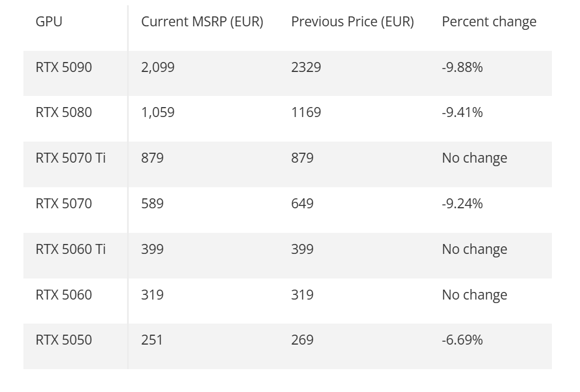
Task: Select the -9.24% percent change value
Action: coord(462,204)
